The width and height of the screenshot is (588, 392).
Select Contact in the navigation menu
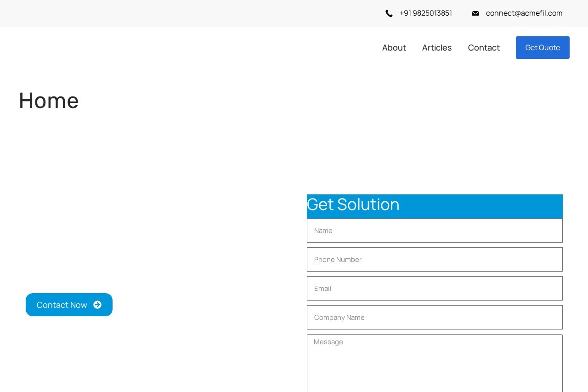pyautogui.click(x=483, y=48)
